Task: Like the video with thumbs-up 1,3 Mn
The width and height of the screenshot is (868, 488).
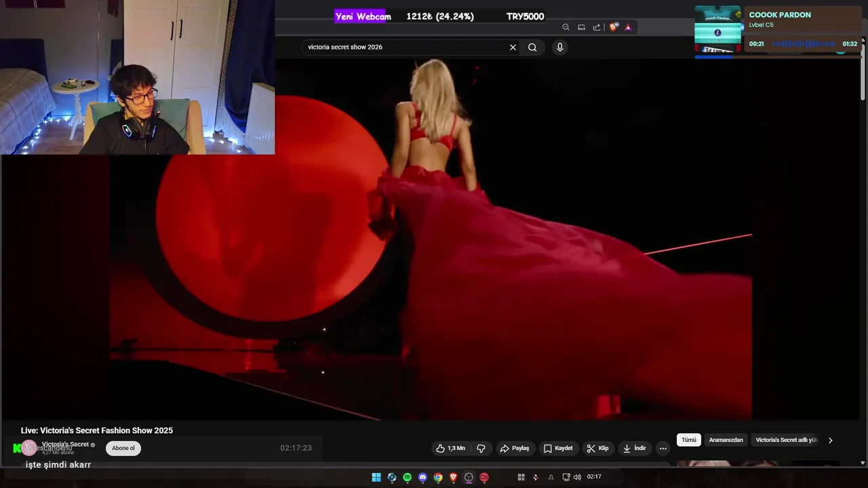Action: [450, 448]
